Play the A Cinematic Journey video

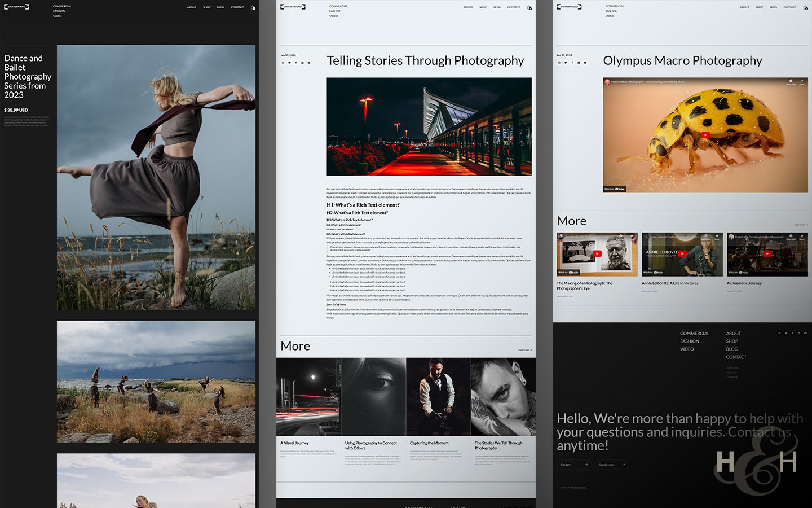pyautogui.click(x=767, y=254)
